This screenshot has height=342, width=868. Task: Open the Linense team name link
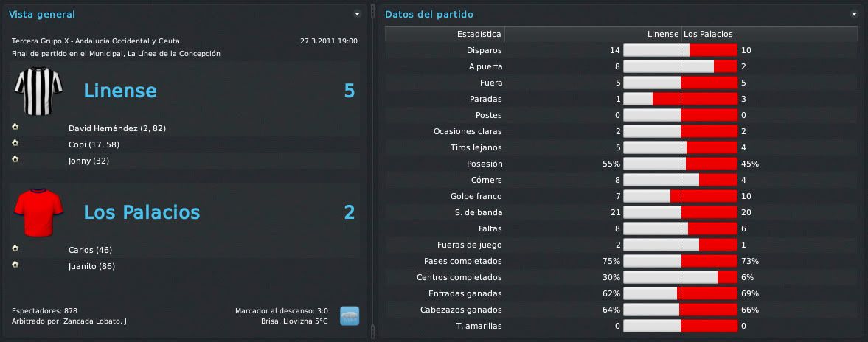click(x=120, y=91)
